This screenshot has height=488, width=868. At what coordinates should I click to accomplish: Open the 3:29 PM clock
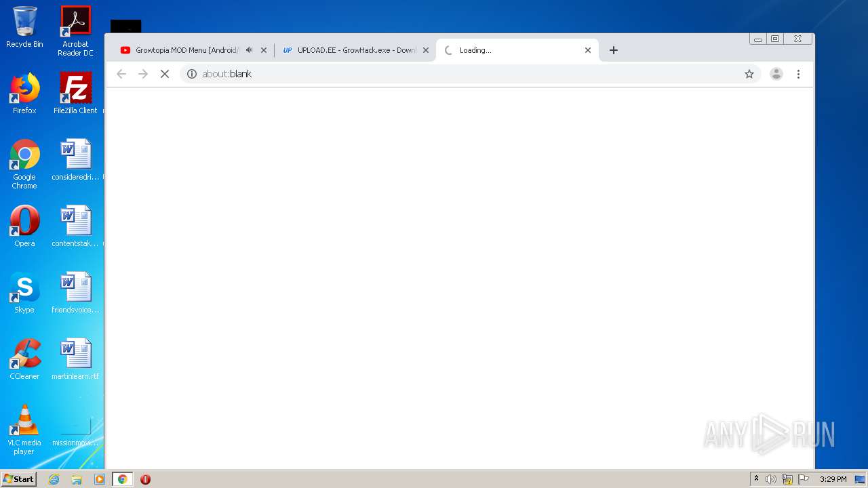coord(833,479)
